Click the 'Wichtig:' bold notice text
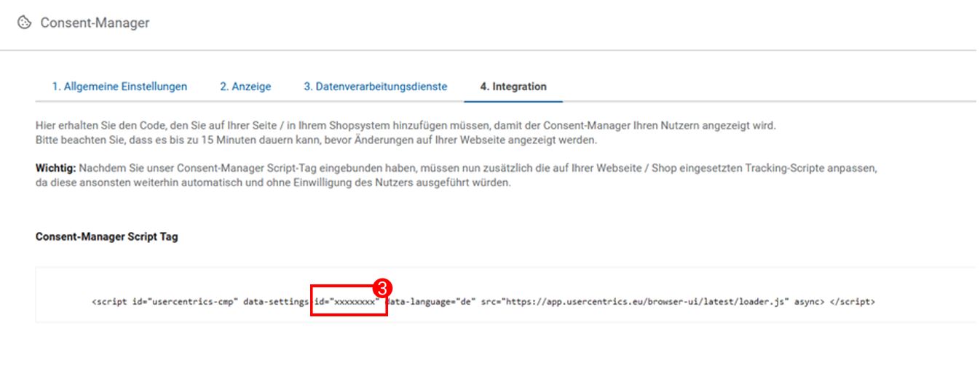 [55, 168]
